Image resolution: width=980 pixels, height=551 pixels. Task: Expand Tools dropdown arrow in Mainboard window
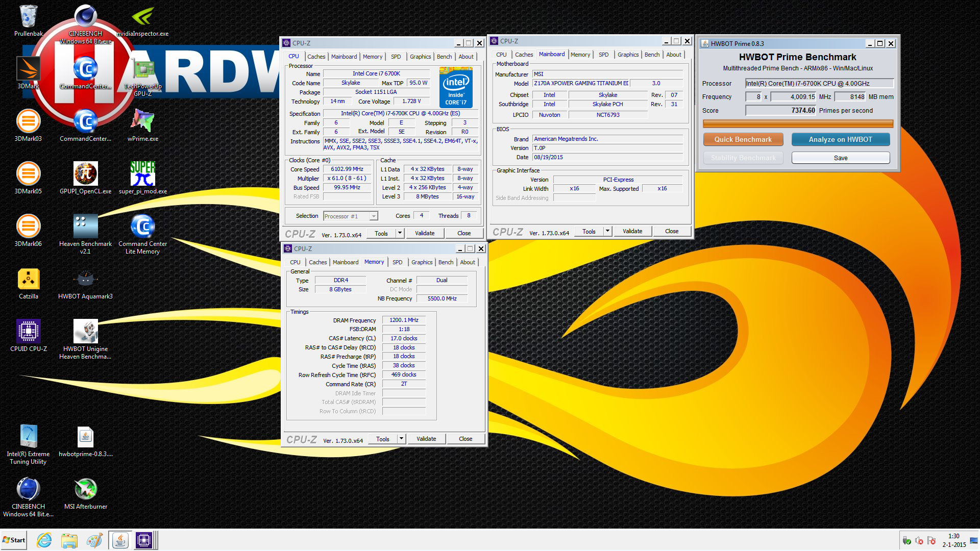607,231
